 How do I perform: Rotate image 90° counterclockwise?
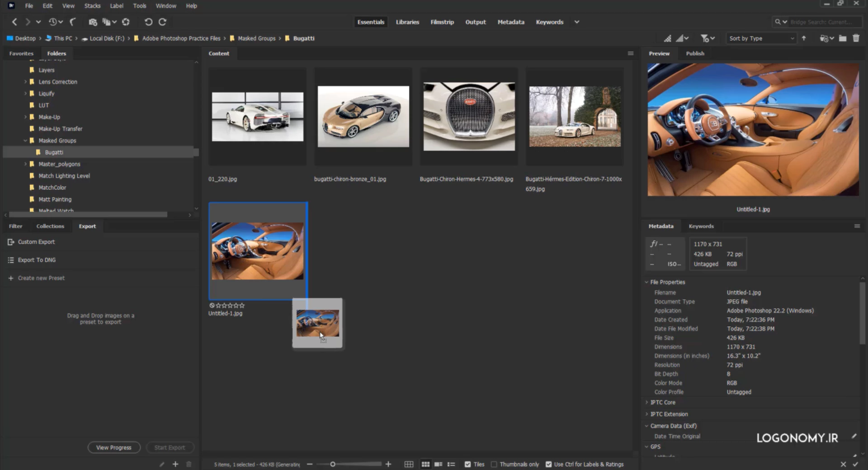pyautogui.click(x=148, y=22)
